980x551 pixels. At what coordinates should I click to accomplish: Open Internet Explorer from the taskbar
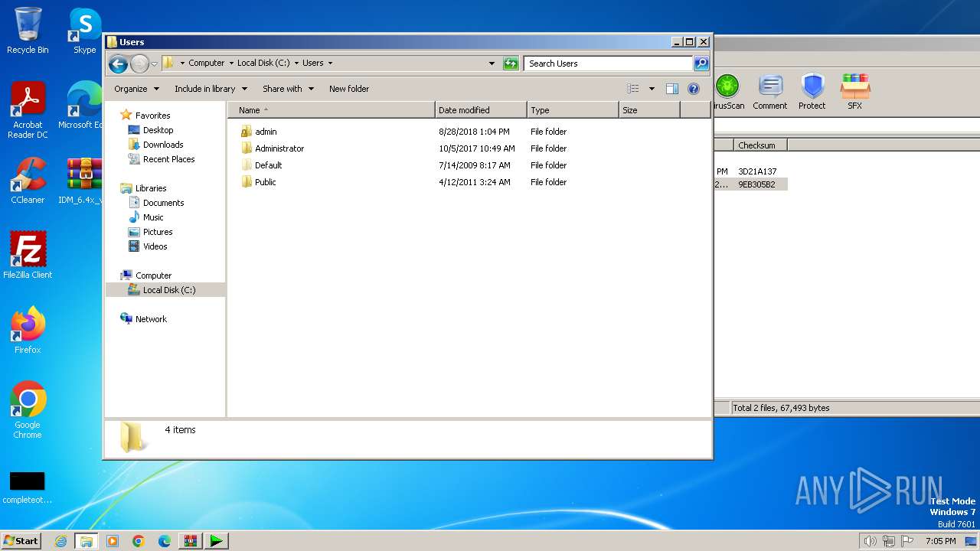click(x=60, y=541)
